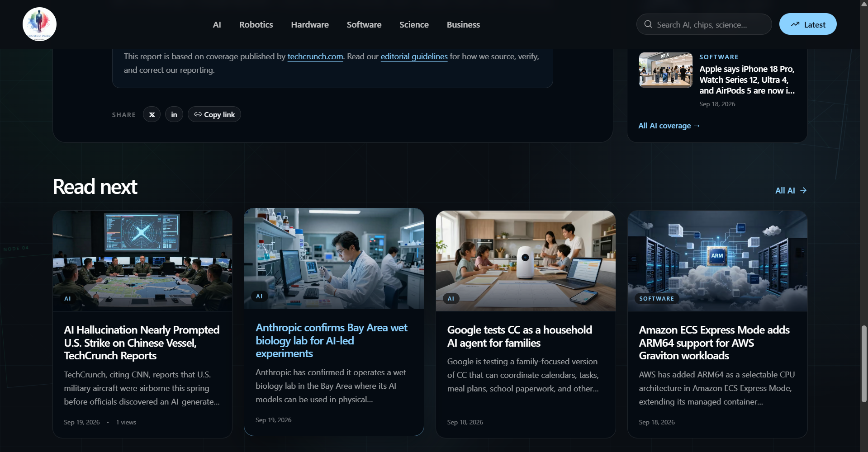
Task: Click 'Sep 18, 2026' date on Google card
Action: click(x=465, y=422)
